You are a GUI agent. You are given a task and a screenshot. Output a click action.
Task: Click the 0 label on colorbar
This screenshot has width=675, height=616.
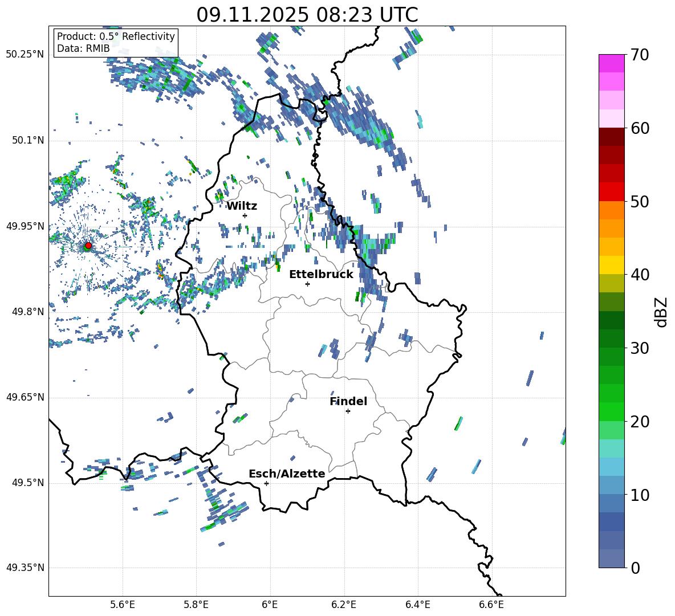[x=636, y=568]
